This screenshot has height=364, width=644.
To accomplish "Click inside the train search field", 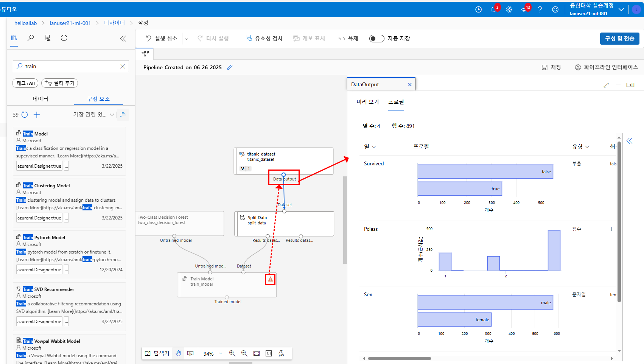I will (71, 66).
